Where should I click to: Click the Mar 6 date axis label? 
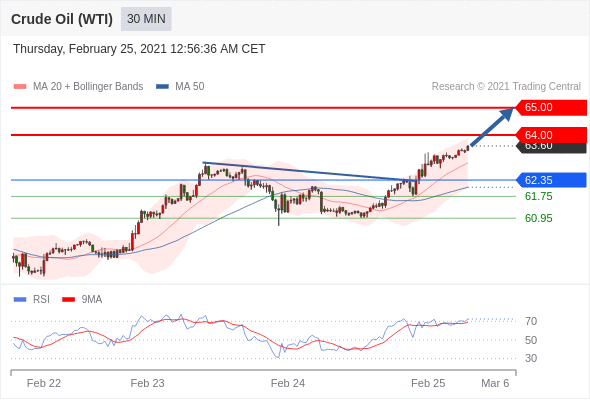[x=495, y=383]
